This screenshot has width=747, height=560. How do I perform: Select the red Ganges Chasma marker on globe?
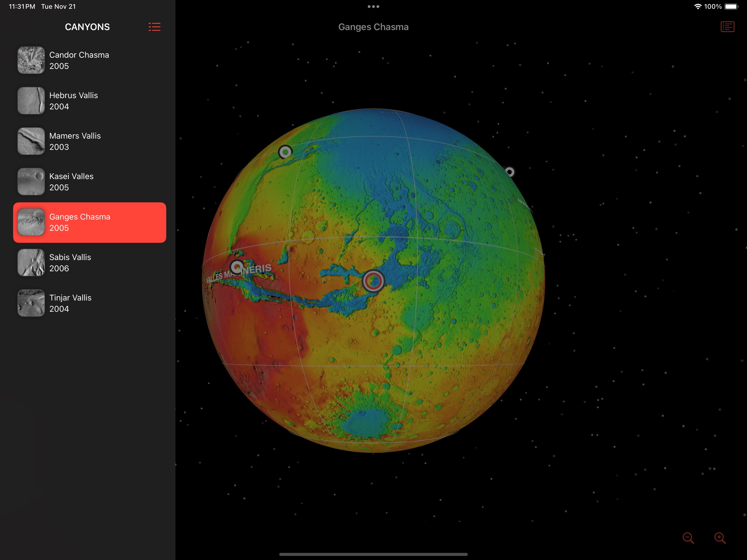(x=373, y=281)
